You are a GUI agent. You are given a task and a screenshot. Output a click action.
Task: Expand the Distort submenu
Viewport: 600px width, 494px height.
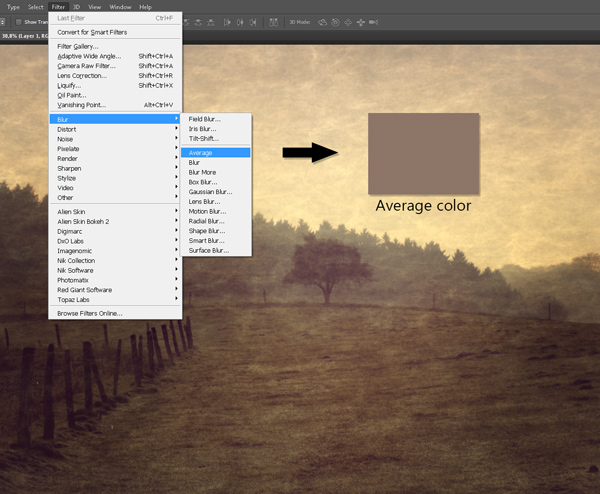pyautogui.click(x=115, y=129)
